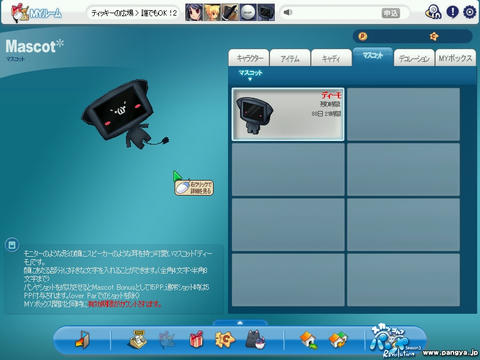Expand the マスコット sub-category arrow

coord(250,79)
